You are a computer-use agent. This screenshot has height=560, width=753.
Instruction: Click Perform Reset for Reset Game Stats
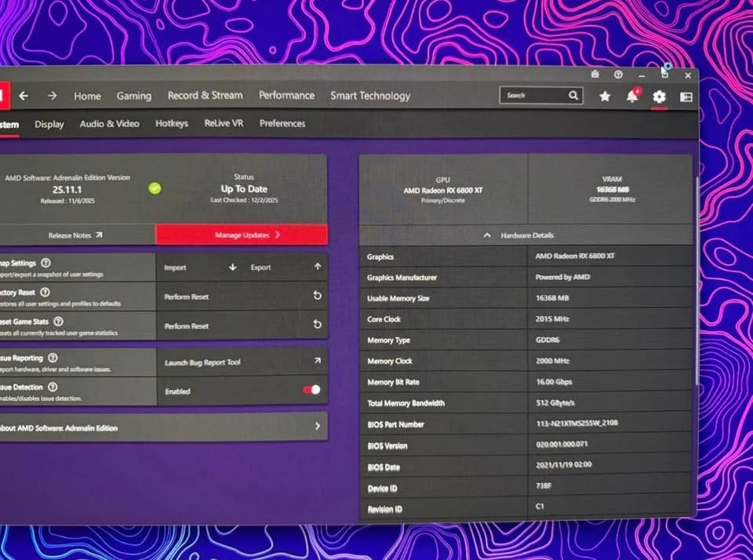coord(187,326)
